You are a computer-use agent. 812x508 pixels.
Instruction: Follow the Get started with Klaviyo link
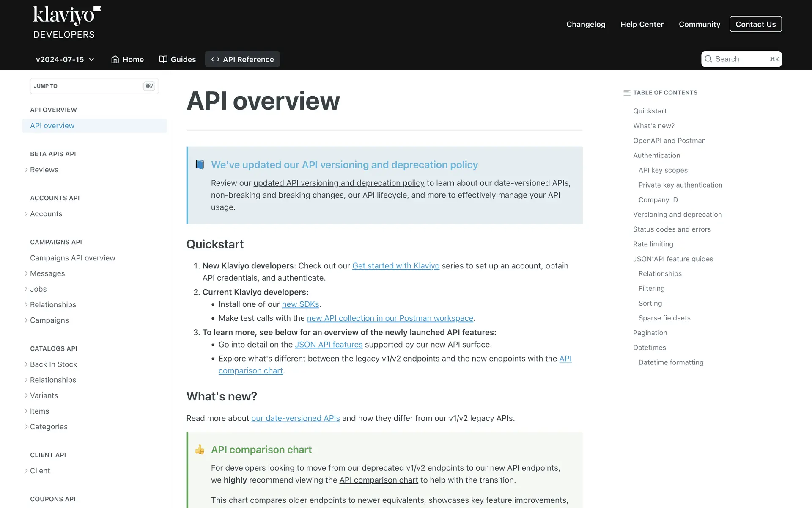click(x=395, y=266)
